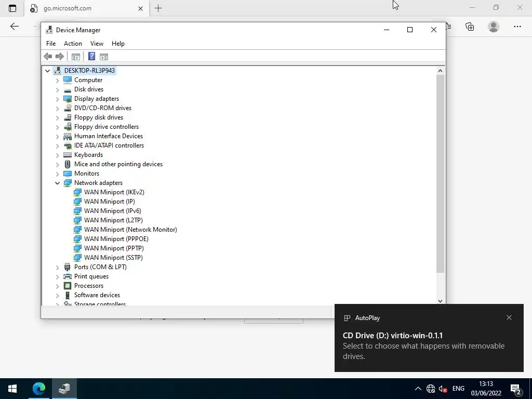The height and width of the screenshot is (399, 532).
Task: Select the Mice and other pointing devices icon
Action: click(68, 164)
